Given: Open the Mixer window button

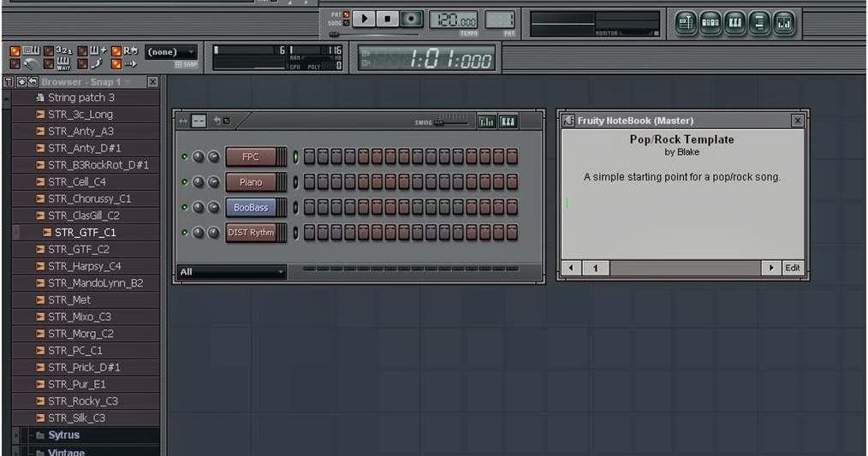Looking at the screenshot, I should coord(784,23).
